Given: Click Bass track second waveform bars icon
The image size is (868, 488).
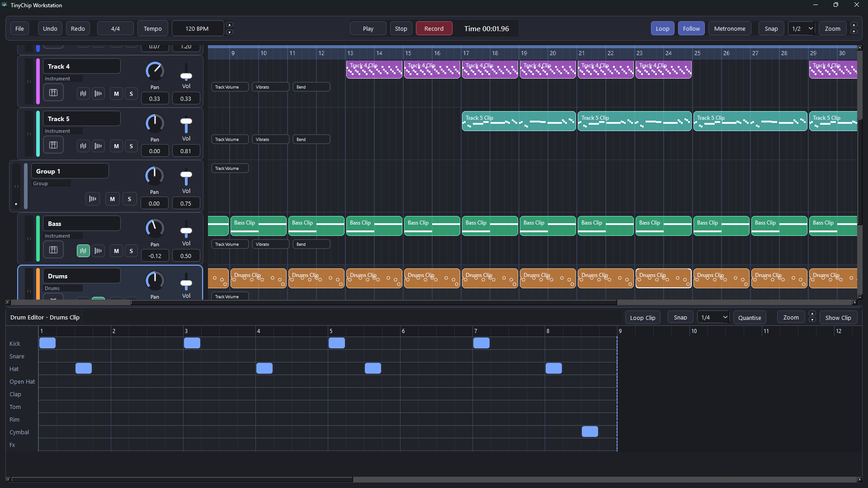Looking at the screenshot, I should (98, 251).
